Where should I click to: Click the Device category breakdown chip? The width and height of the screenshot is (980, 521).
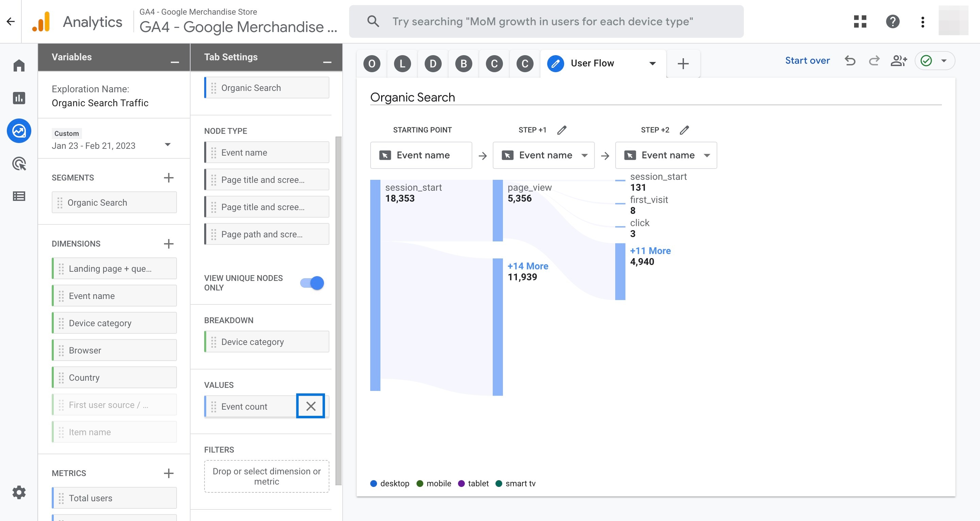[x=267, y=342]
